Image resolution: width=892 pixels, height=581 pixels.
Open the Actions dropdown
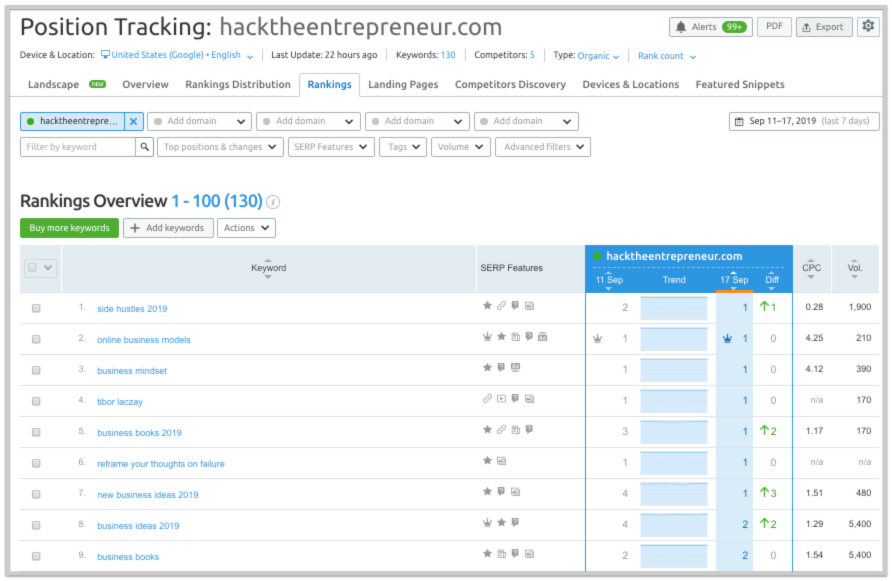pyautogui.click(x=246, y=228)
